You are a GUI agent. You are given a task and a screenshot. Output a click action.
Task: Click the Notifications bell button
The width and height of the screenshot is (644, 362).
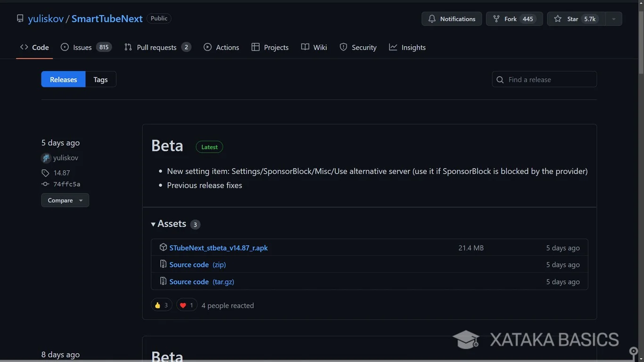click(x=452, y=19)
